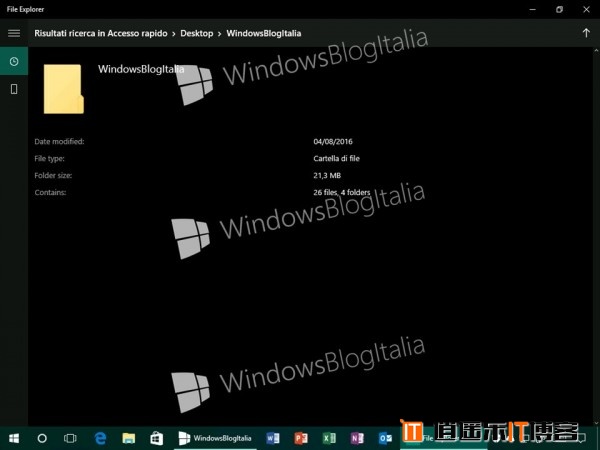The height and width of the screenshot is (450, 600).
Task: Click WindowsBlogItalia breadcrumb item
Action: pos(264,33)
